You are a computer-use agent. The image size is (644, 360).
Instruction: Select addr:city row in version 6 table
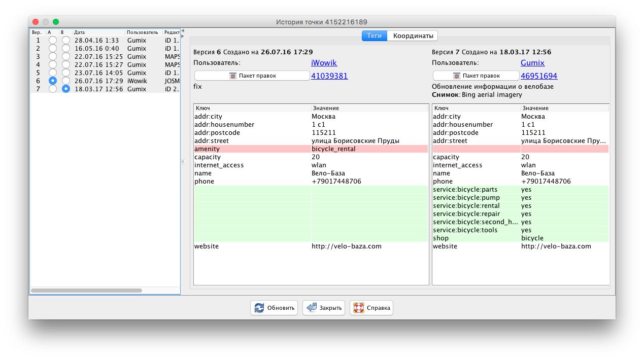(311, 117)
